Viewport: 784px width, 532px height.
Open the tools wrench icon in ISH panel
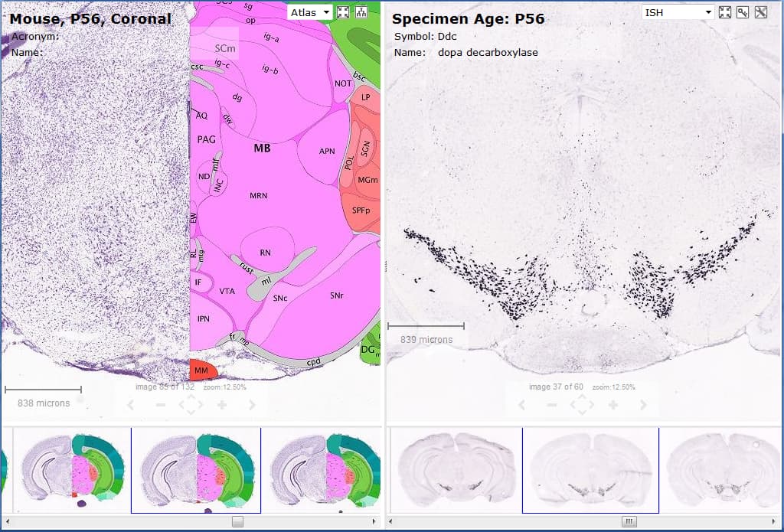click(x=761, y=12)
